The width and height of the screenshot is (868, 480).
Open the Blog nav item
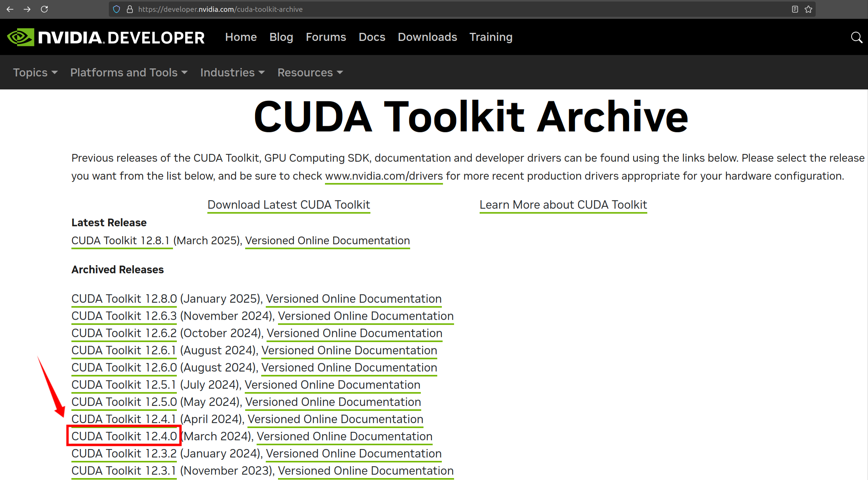[x=281, y=37]
